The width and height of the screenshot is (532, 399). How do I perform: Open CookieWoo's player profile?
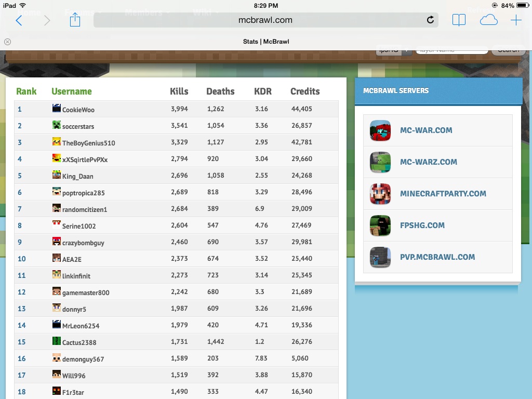pyautogui.click(x=78, y=110)
